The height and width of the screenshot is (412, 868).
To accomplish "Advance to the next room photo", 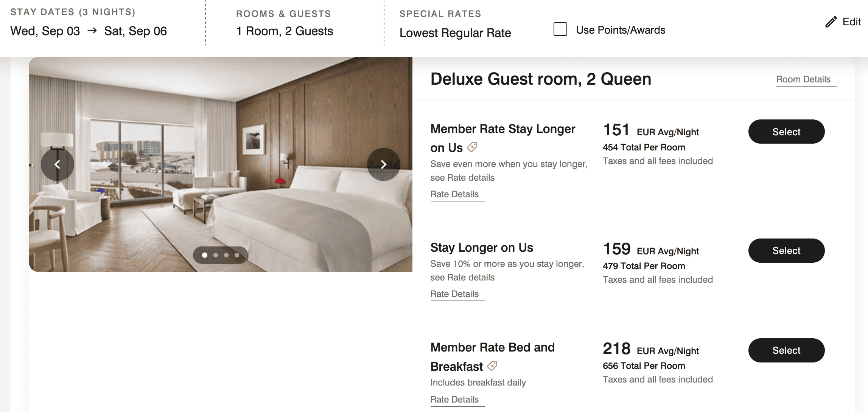I will (383, 164).
